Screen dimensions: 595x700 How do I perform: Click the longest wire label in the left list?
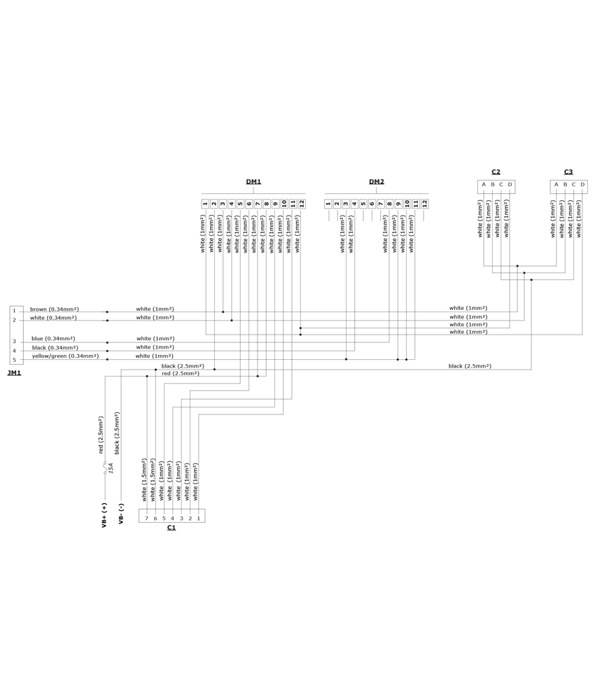tap(59, 356)
